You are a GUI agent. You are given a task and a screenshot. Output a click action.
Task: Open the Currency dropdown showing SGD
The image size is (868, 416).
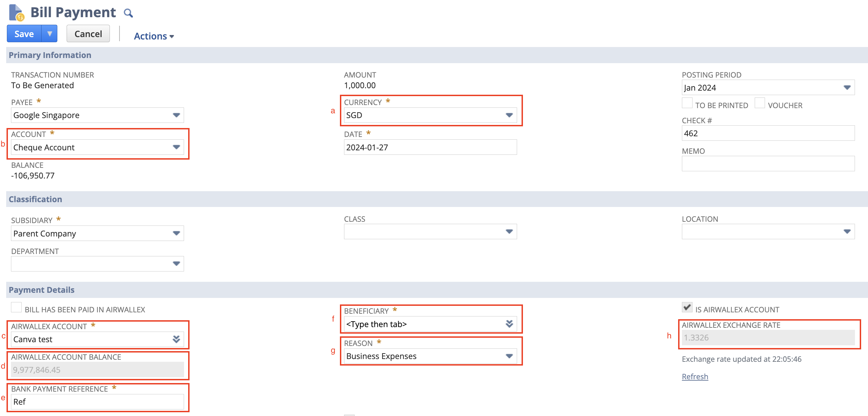point(430,115)
